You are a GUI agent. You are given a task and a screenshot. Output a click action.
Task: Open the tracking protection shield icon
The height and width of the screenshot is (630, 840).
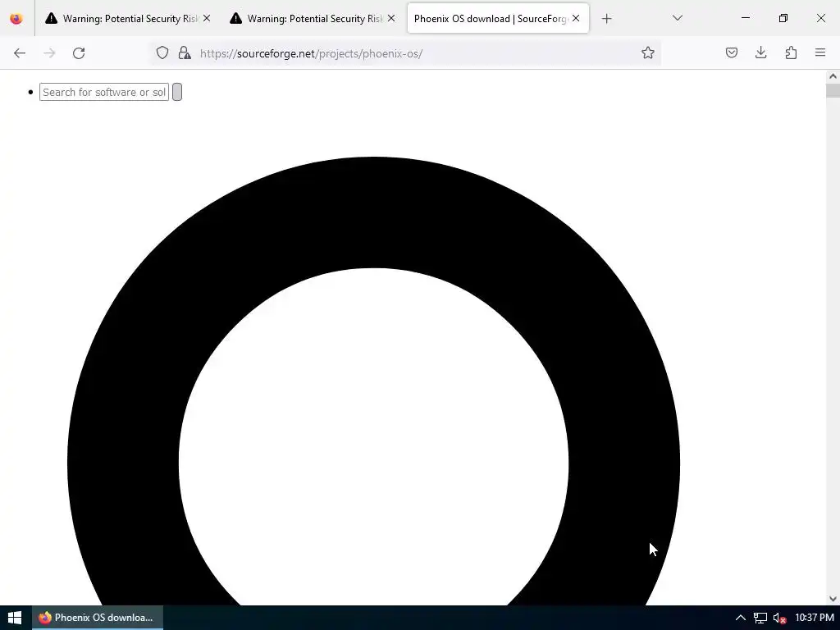pyautogui.click(x=162, y=52)
